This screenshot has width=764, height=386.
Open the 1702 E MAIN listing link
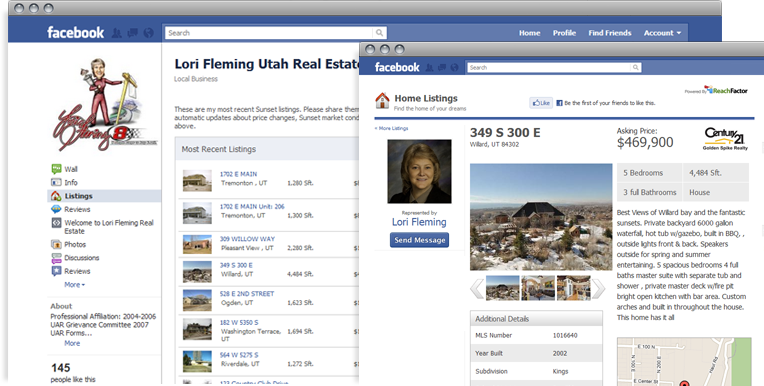pos(238,174)
